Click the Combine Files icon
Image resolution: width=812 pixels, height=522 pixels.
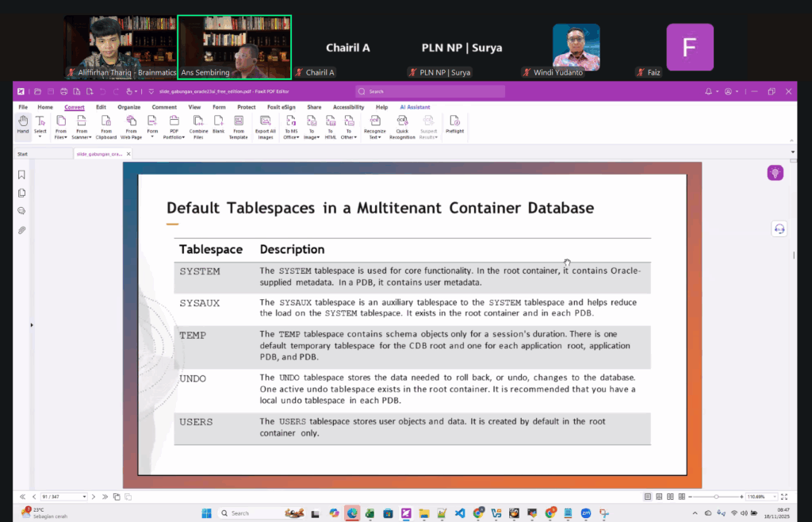click(x=198, y=126)
